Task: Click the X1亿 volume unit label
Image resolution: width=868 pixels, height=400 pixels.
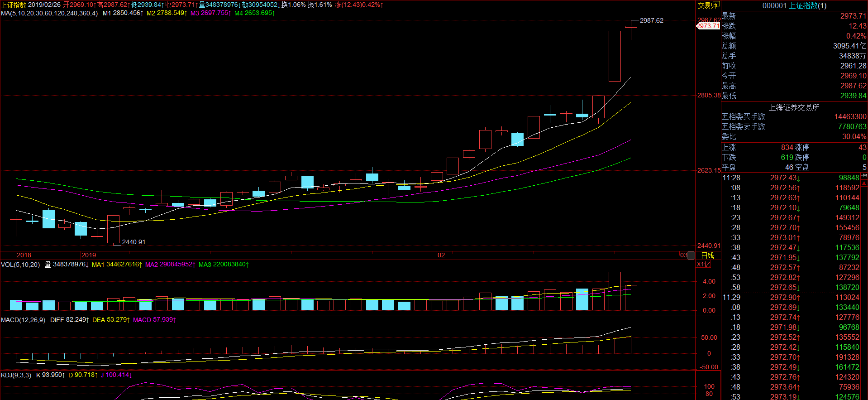Action: pyautogui.click(x=703, y=264)
